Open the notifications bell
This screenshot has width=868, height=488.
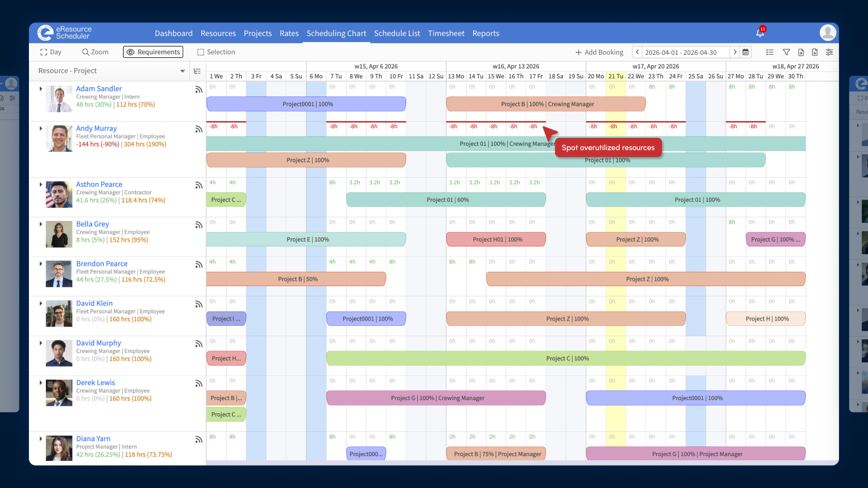[760, 33]
